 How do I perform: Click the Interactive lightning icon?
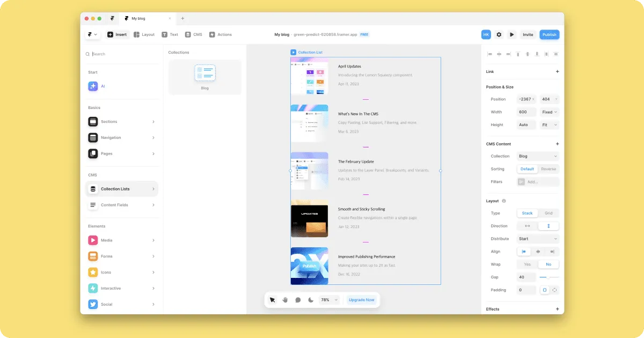click(93, 289)
